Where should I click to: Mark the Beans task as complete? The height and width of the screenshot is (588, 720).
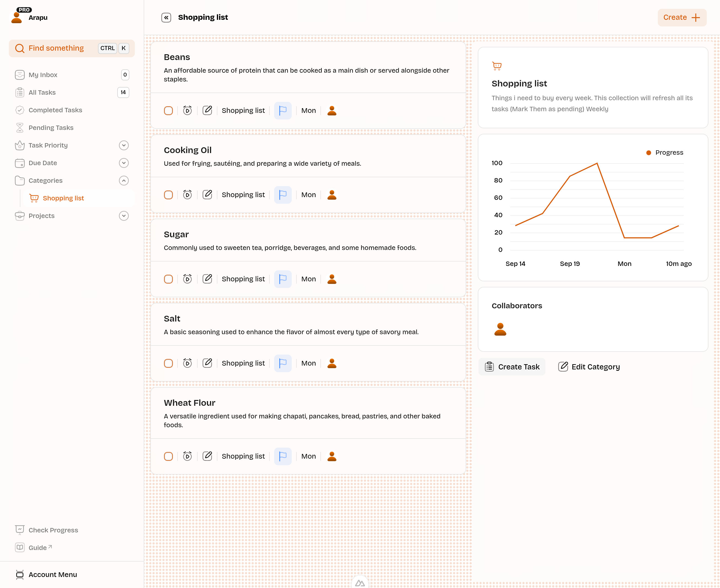click(x=168, y=111)
